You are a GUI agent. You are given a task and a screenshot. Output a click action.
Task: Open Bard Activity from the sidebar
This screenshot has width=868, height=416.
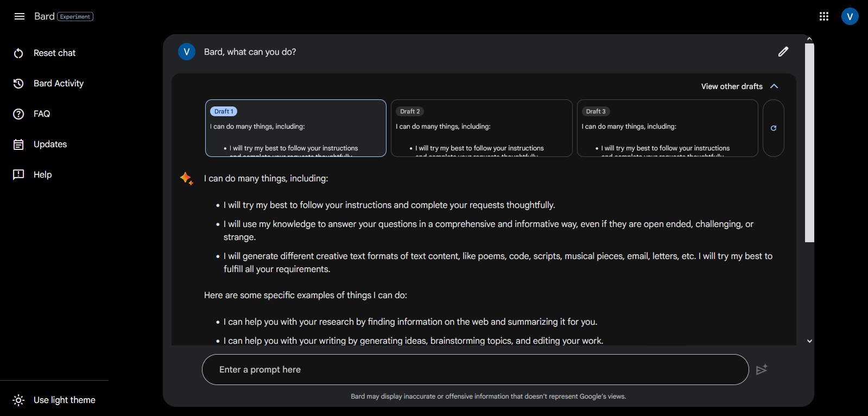(59, 84)
